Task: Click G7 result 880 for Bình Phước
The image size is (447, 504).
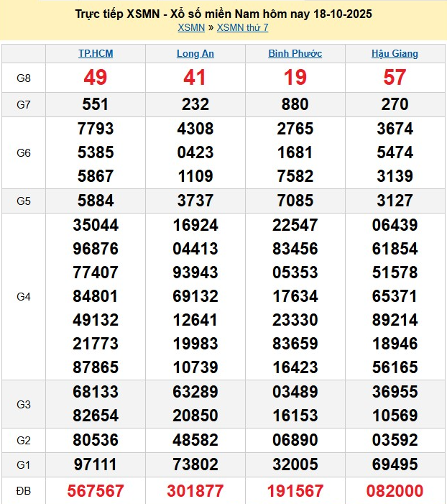Action: (295, 104)
